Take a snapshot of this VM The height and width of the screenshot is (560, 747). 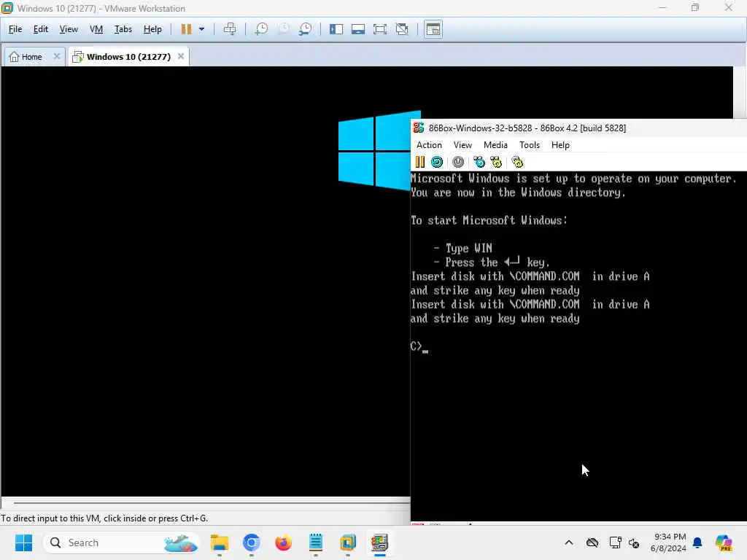pos(261,29)
